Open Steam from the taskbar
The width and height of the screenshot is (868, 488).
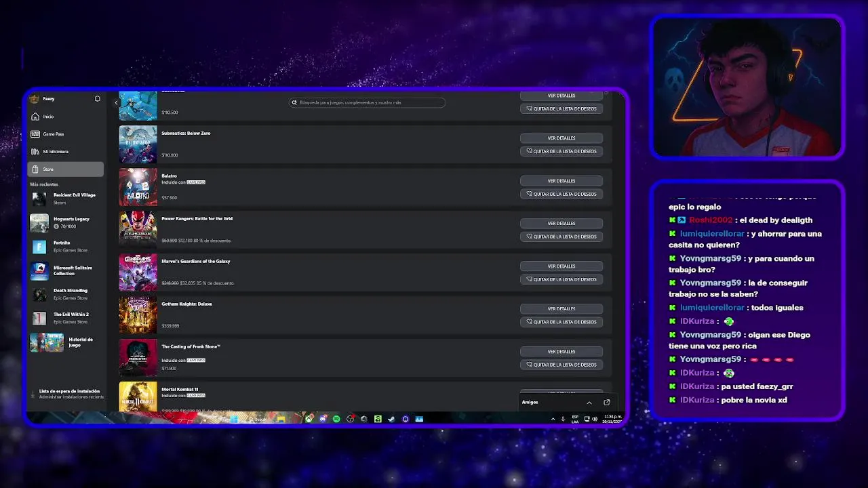tap(391, 419)
